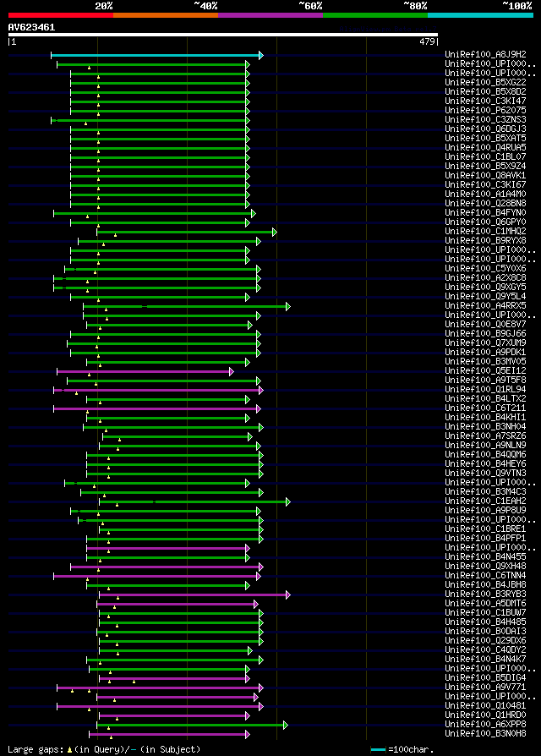Select the UniRef100_B3RYB3 label
The height and width of the screenshot is (756, 541).
click(485, 594)
